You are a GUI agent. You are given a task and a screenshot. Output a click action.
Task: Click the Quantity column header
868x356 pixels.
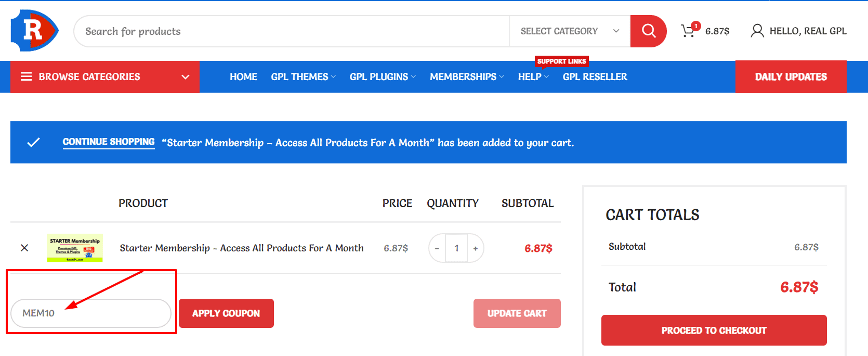(x=453, y=203)
